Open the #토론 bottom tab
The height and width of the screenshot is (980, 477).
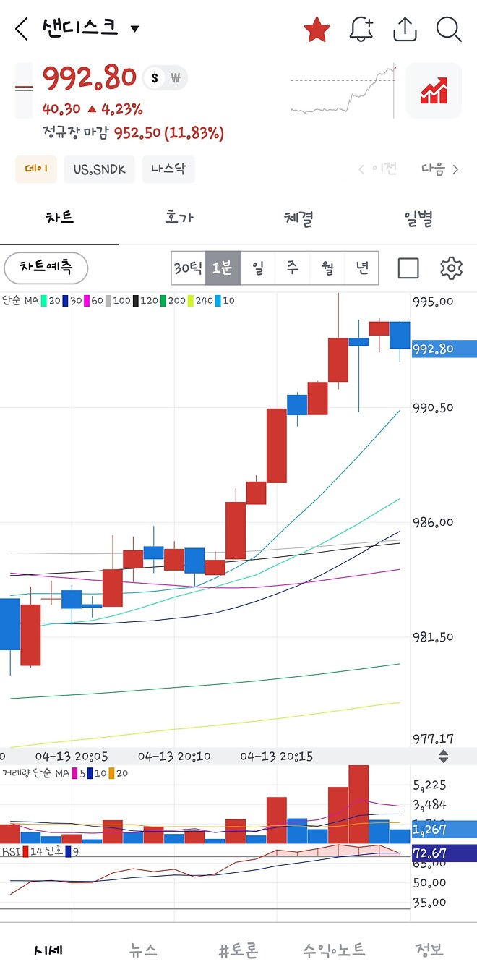pos(239,950)
